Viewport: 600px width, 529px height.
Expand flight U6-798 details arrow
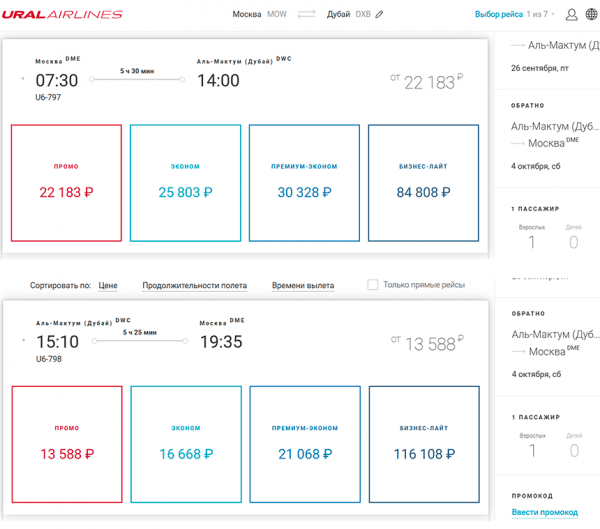[x=24, y=340]
